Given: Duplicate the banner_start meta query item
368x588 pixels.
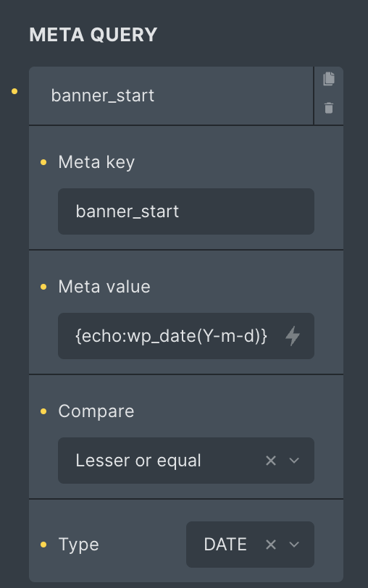Looking at the screenshot, I should click(x=329, y=79).
